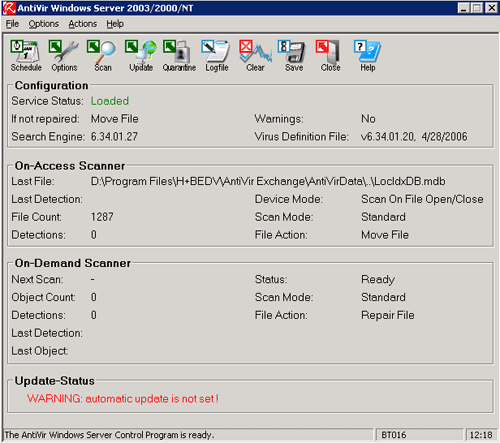500x443 pixels.
Task: Click the On-Access Scanner heading
Action: [x=70, y=166]
